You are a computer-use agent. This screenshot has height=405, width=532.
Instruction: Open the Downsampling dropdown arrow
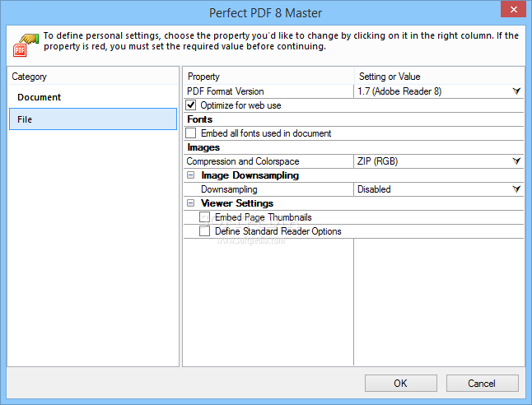point(516,189)
